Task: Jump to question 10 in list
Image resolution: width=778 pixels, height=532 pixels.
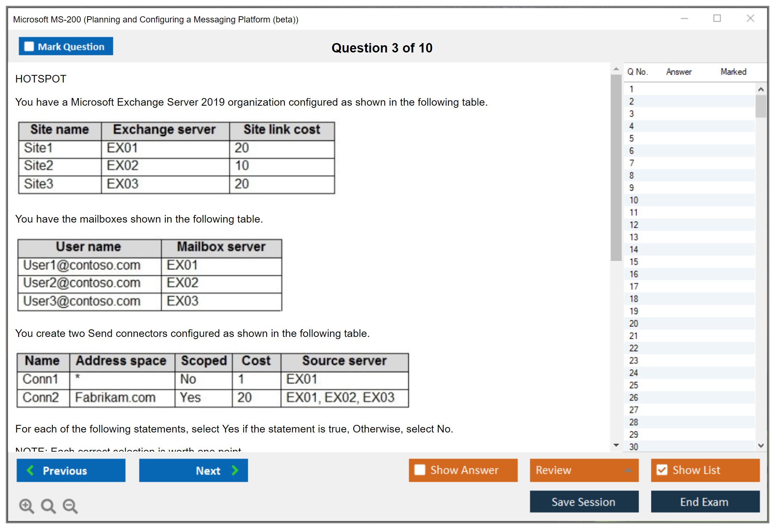Action: tap(634, 200)
